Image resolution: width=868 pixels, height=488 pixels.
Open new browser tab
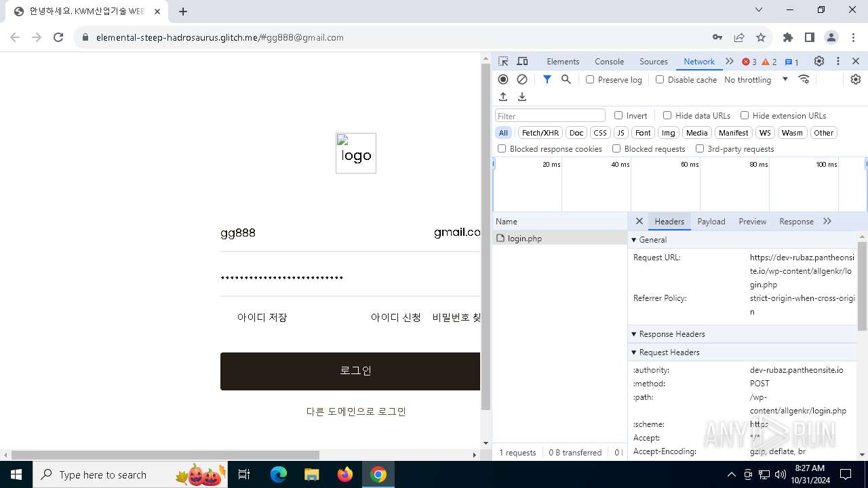[183, 12]
